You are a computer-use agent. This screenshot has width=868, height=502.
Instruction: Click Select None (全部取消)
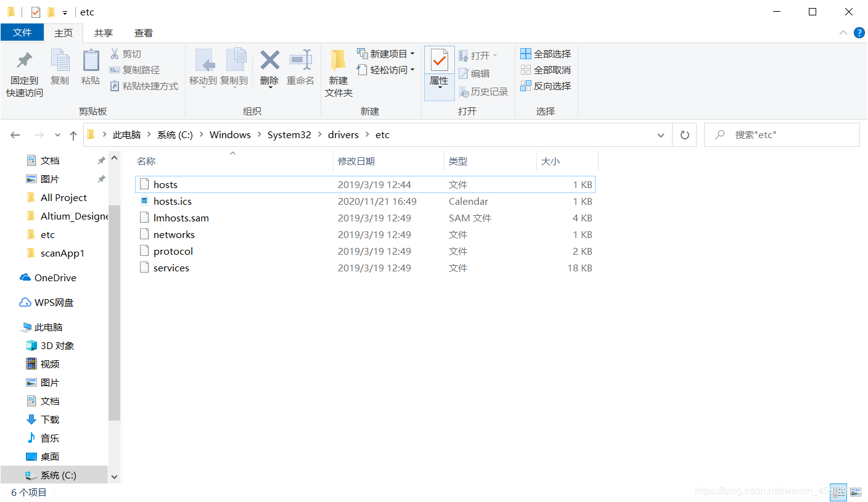(546, 70)
